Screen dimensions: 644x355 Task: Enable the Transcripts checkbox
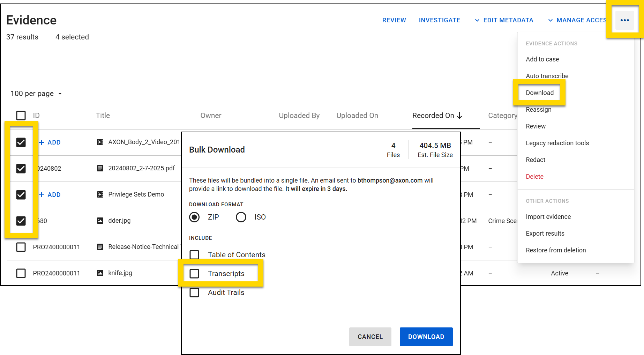pyautogui.click(x=194, y=274)
